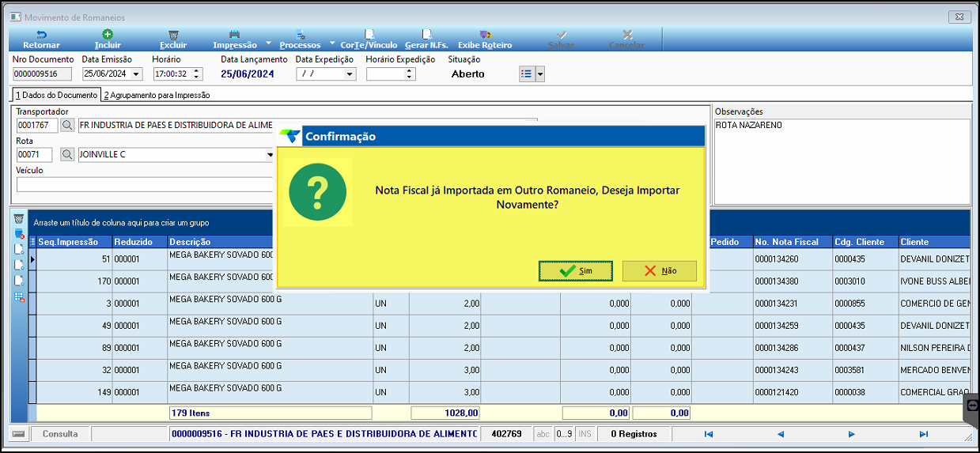The height and width of the screenshot is (453, 980).
Task: Open the Data Expedição date dropdown
Action: pos(350,74)
